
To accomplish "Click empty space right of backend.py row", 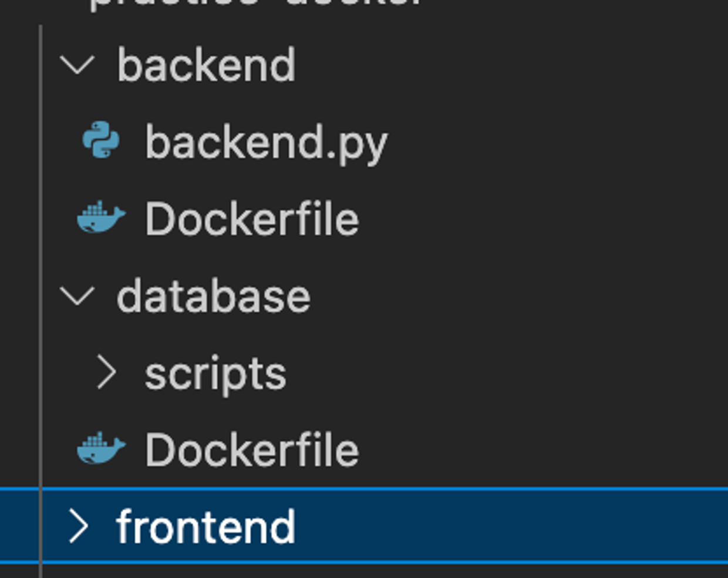I will pos(552,142).
